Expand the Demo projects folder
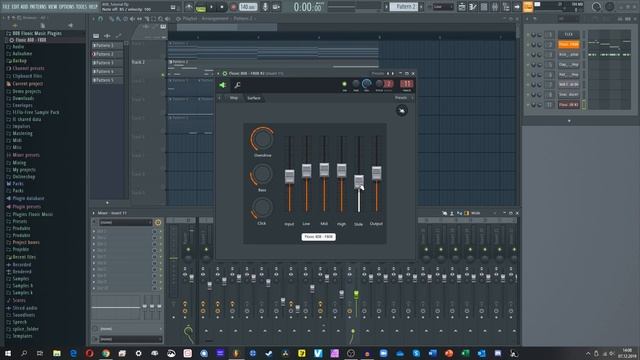The width and height of the screenshot is (640, 360). pos(26,91)
